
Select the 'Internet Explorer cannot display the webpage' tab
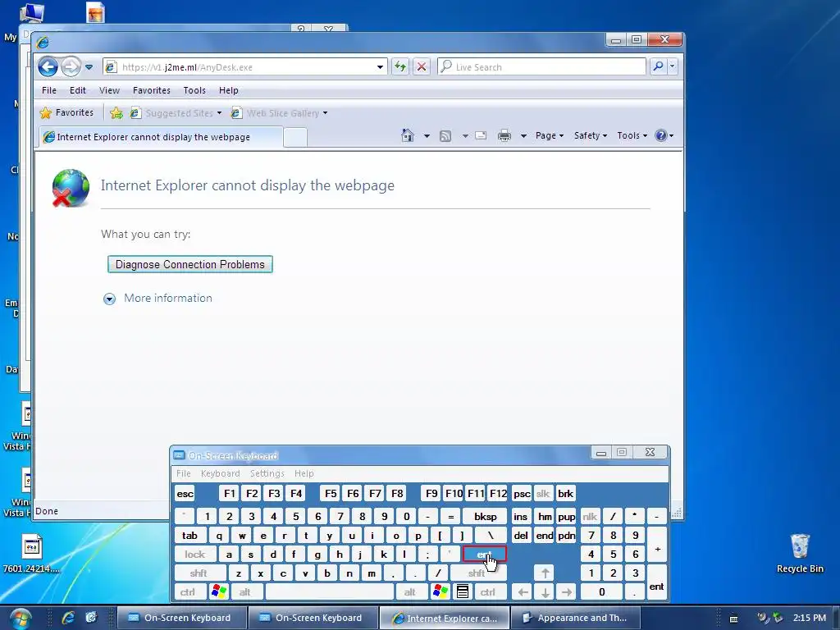(161, 137)
